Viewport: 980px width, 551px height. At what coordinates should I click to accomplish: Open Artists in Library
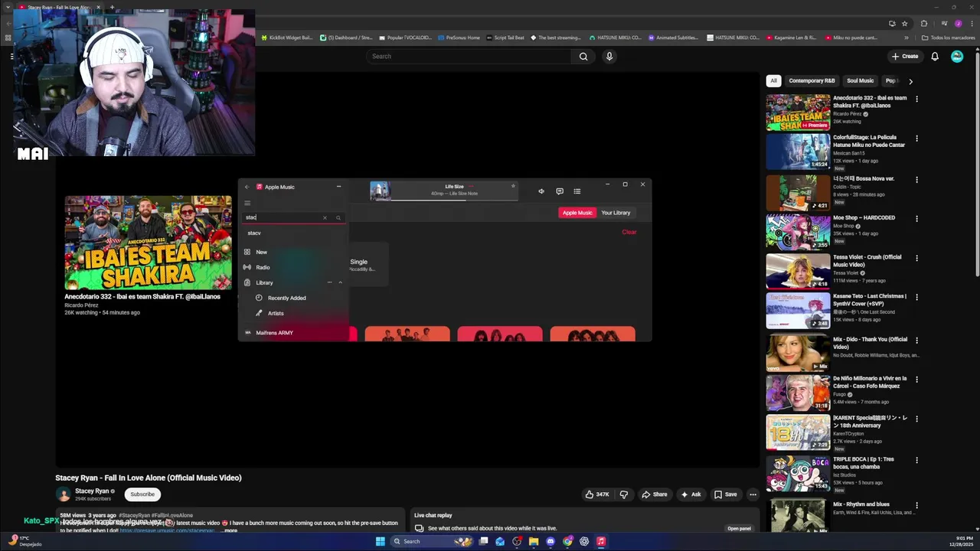(x=276, y=313)
